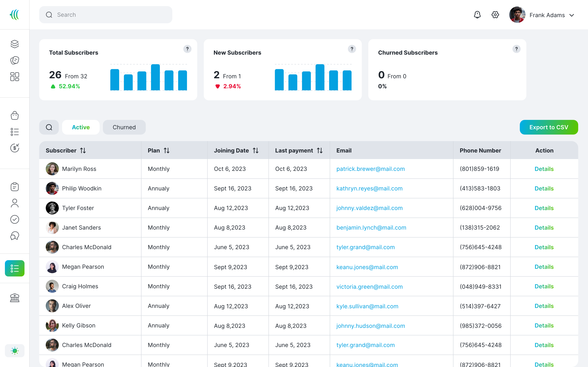Open the user profile icon in sidebar
The height and width of the screenshot is (367, 588).
click(14, 203)
